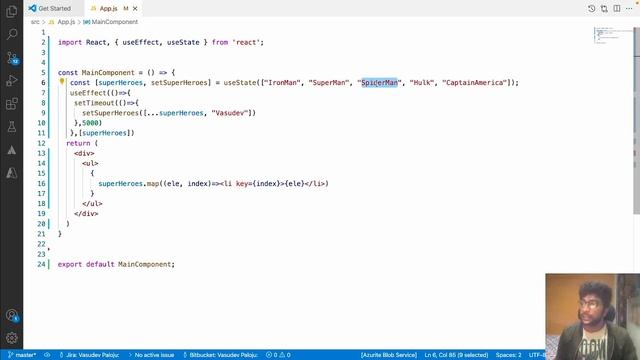
Task: Click the selected word SpiderMan
Action: point(380,82)
